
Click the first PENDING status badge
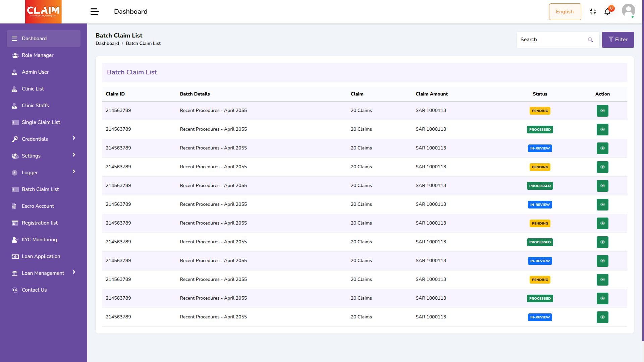pyautogui.click(x=540, y=111)
